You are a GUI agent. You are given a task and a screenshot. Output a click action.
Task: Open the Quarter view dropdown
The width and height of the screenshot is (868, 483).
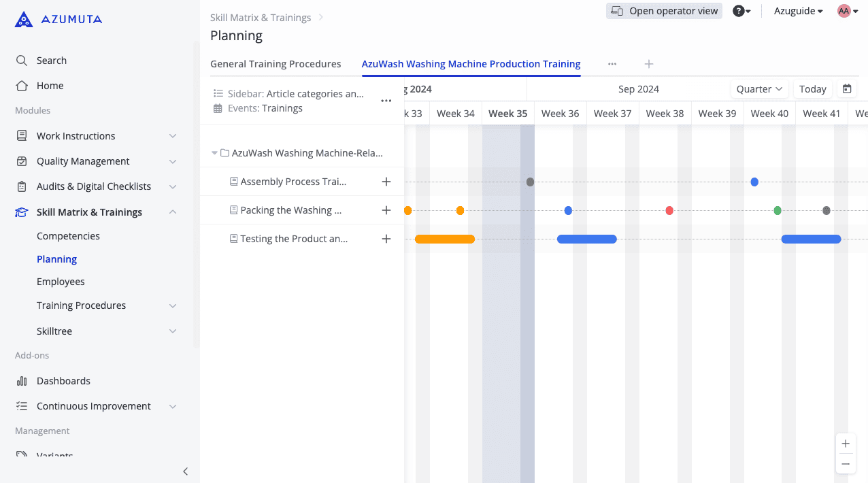(758, 89)
